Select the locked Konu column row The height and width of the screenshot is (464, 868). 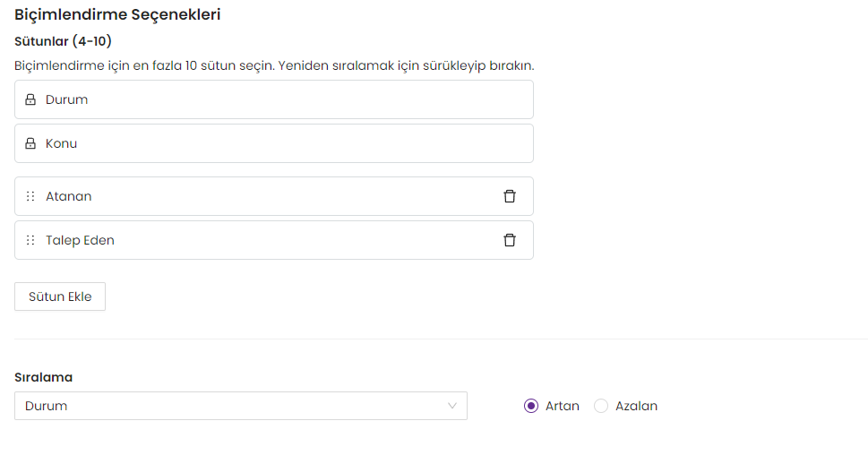coord(274,143)
